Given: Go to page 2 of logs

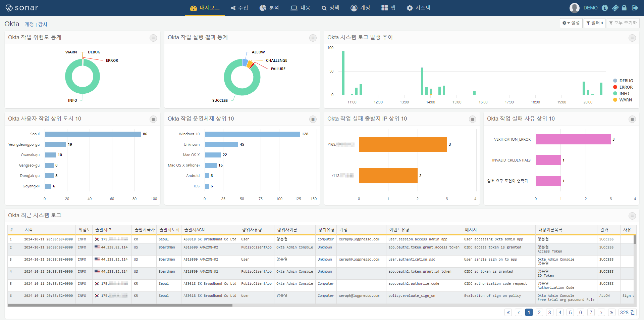Looking at the screenshot, I should point(539,312).
